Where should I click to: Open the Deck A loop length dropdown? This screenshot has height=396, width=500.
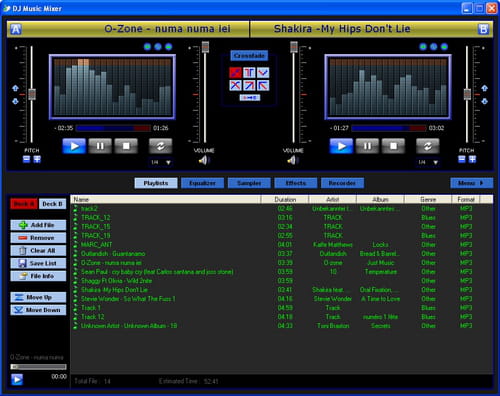pyautogui.click(x=160, y=162)
